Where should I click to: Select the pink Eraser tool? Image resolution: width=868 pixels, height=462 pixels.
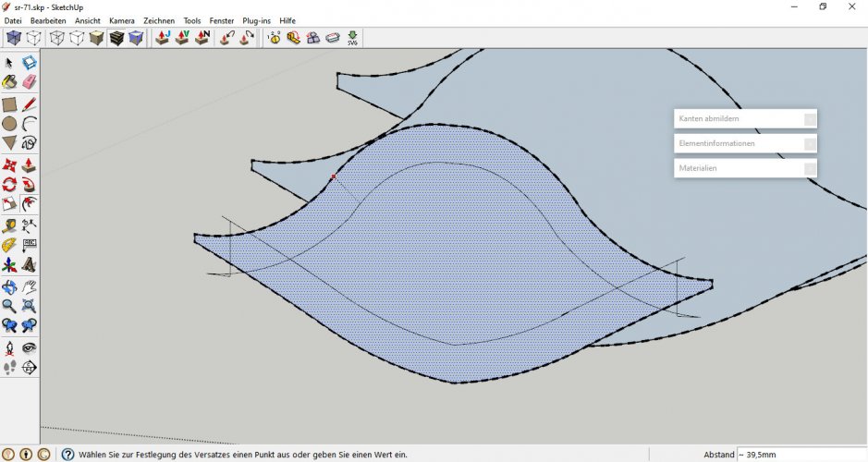pyautogui.click(x=30, y=82)
